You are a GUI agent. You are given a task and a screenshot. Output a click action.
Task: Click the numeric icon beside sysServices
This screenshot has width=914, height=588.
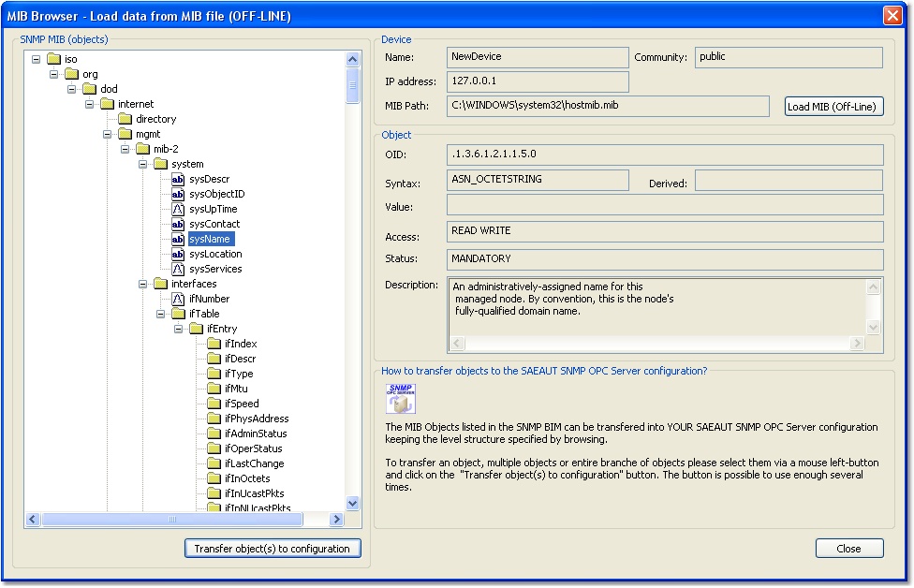point(178,269)
